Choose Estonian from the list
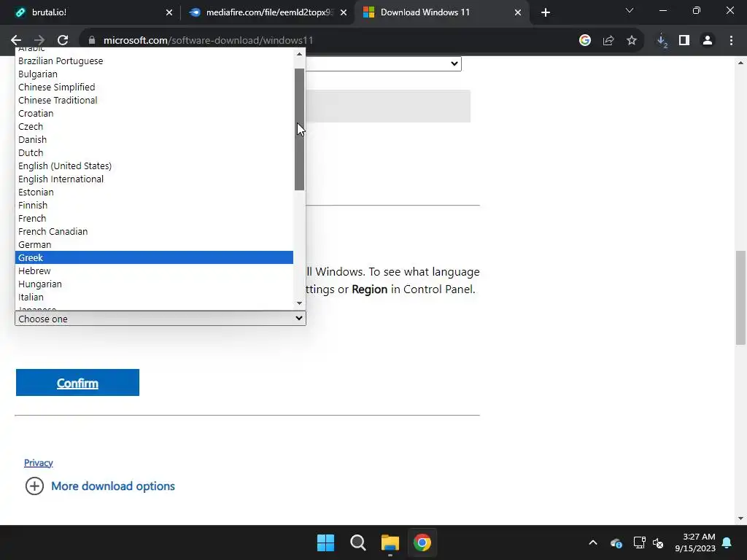 point(154,192)
